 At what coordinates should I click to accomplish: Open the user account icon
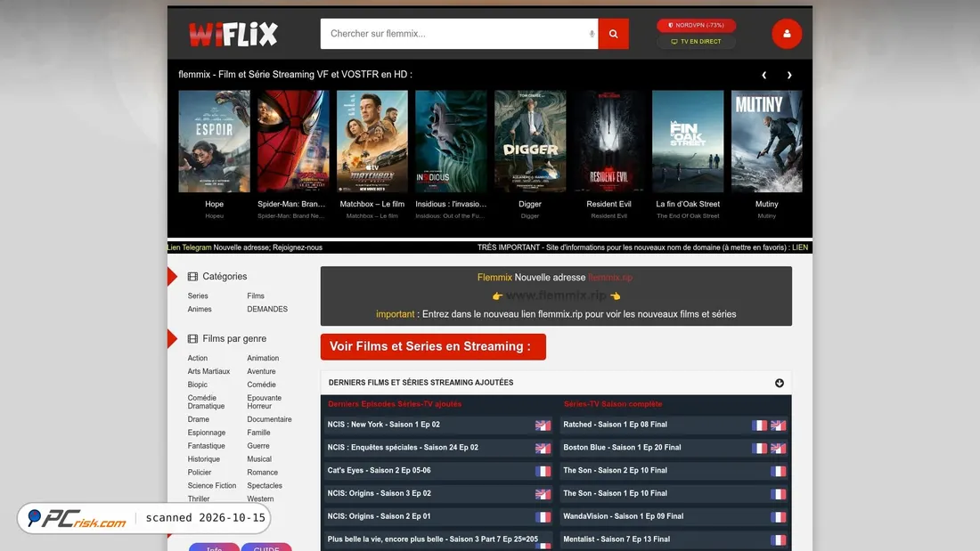tap(787, 34)
